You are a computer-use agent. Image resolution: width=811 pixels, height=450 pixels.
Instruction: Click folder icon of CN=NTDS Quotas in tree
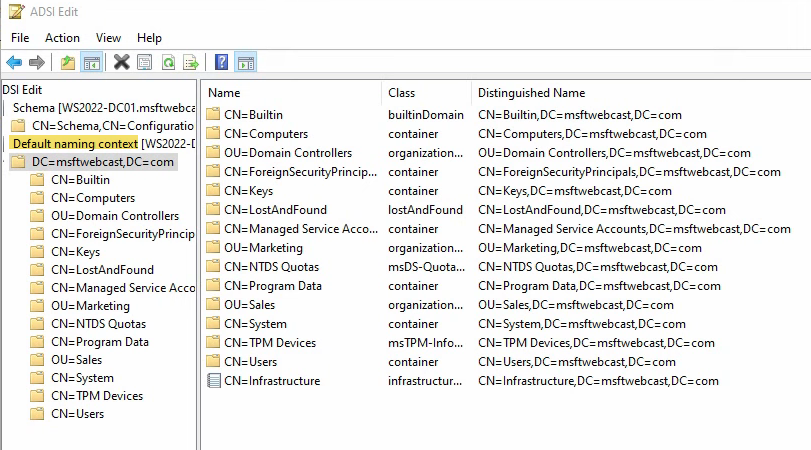(37, 324)
